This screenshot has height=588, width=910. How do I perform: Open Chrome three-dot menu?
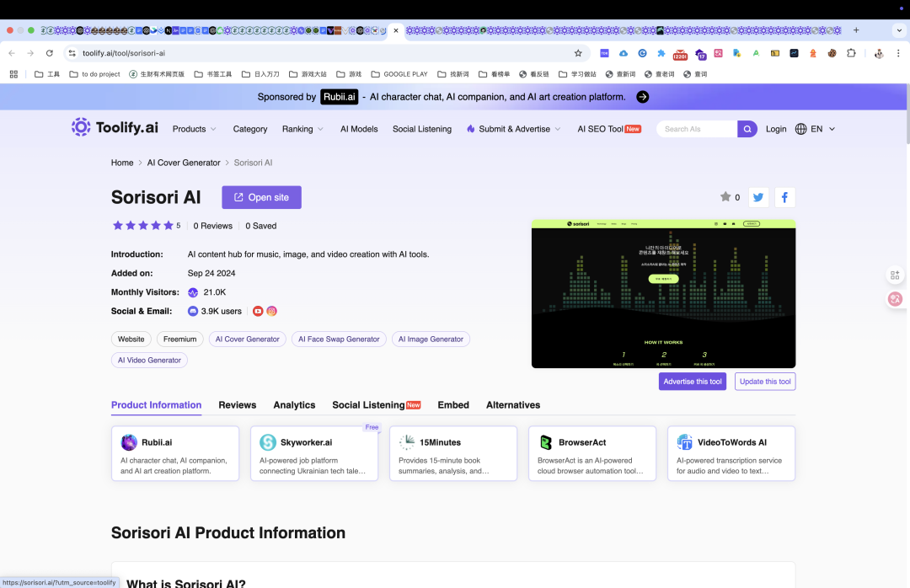(x=898, y=53)
